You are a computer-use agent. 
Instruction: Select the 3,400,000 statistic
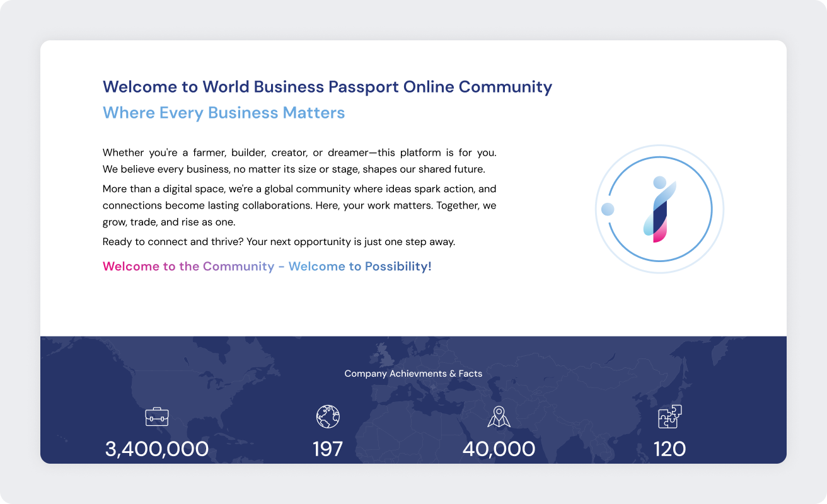(x=156, y=449)
